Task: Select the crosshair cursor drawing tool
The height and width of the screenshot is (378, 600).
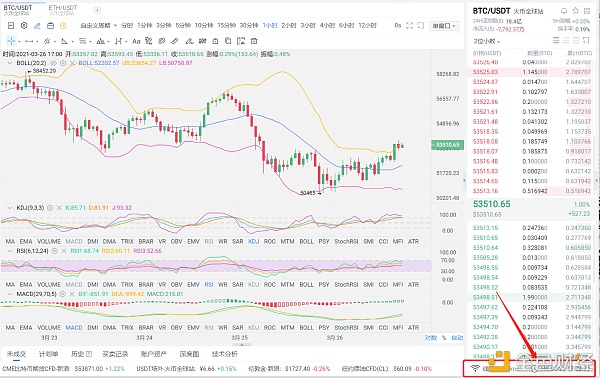Action: [x=11, y=41]
